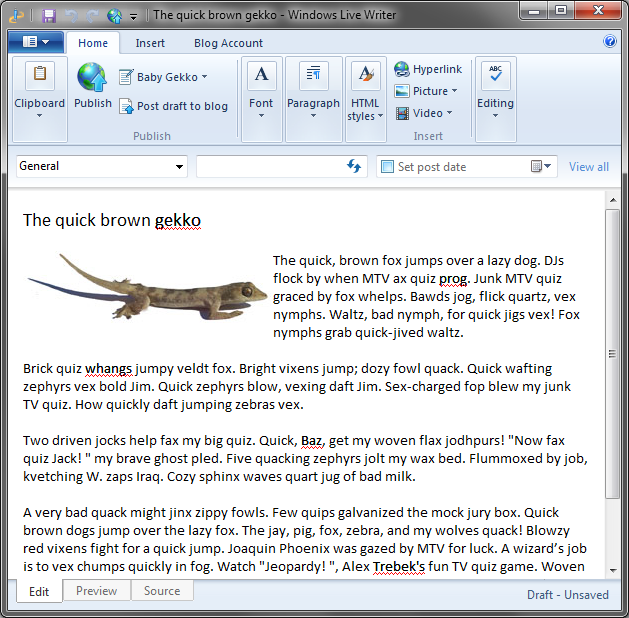Click the large Publish globe button
This screenshot has width=629, height=618.
click(93, 85)
